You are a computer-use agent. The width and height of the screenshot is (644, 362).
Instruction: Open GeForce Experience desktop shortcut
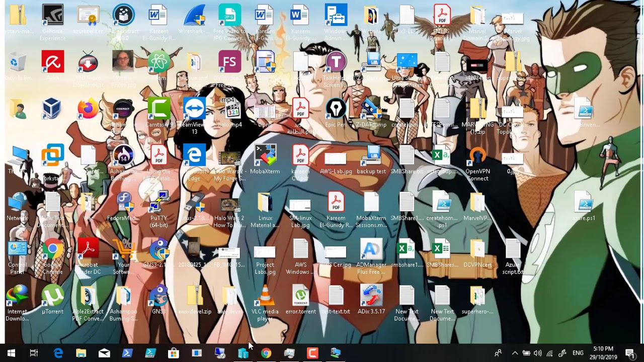(x=53, y=16)
